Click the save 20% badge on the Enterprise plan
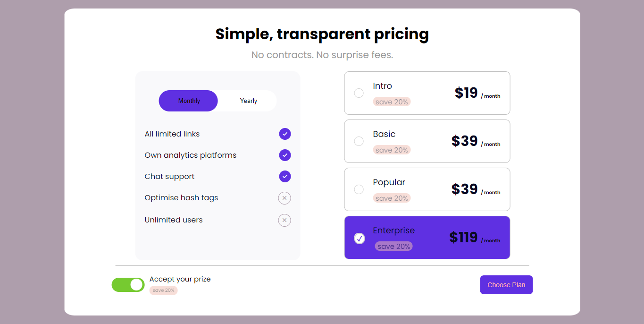Viewport: 644px width, 324px height. [x=394, y=246]
